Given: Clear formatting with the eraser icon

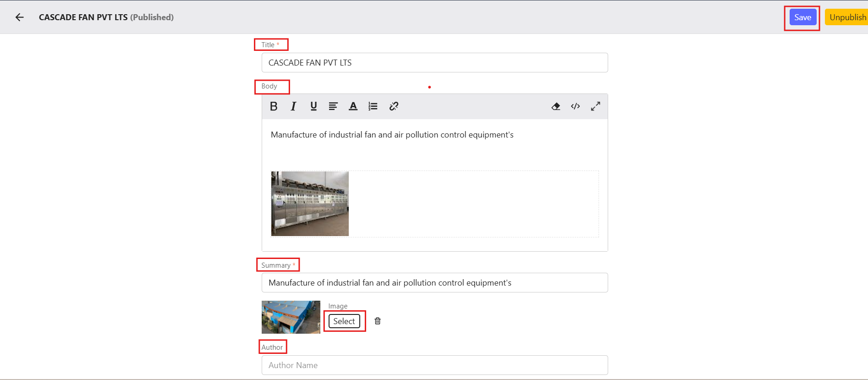Looking at the screenshot, I should (x=556, y=106).
